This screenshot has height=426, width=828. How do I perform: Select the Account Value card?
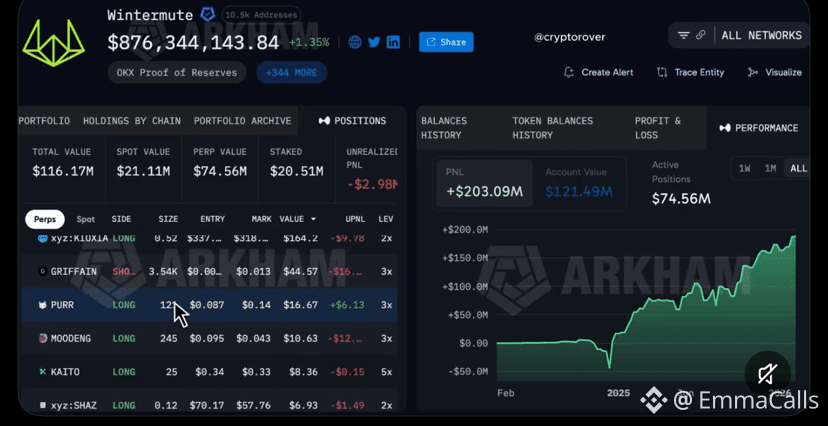coord(579,184)
